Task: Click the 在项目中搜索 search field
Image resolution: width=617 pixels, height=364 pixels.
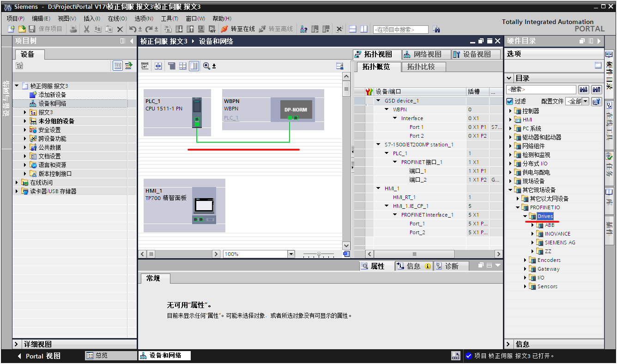Action: [401, 30]
